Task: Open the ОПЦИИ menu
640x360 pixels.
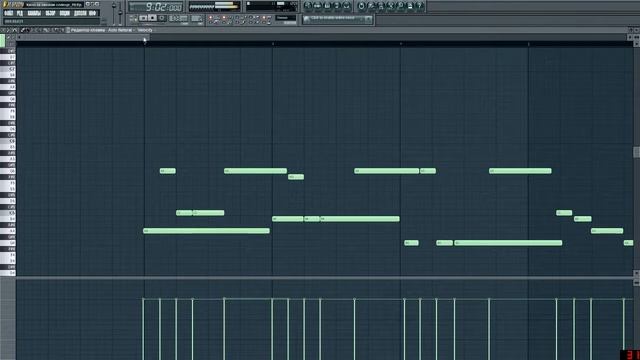Action: tap(64, 13)
